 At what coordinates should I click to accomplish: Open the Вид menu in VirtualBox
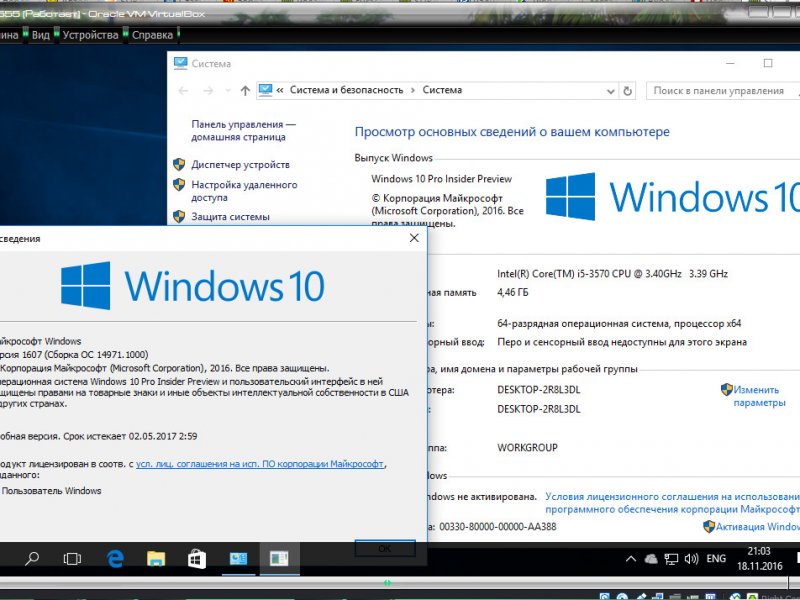40,35
